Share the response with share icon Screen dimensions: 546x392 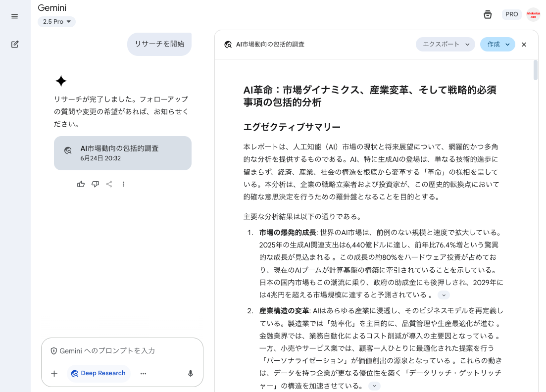click(109, 184)
